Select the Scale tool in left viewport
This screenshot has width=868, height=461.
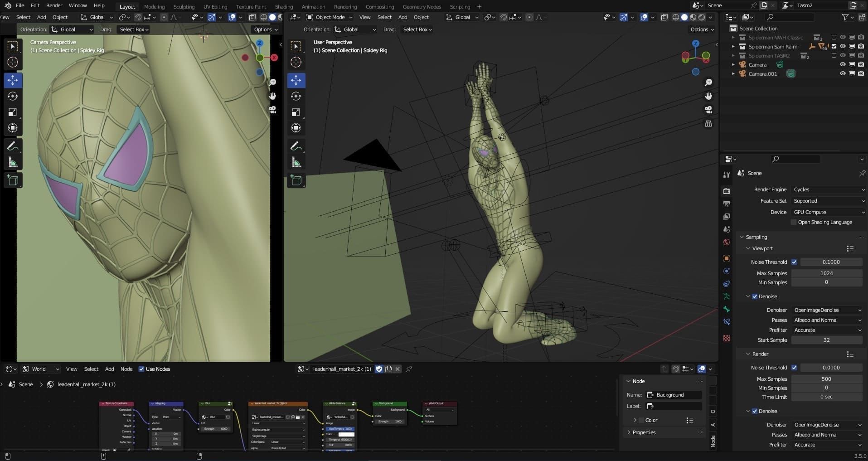click(x=13, y=112)
